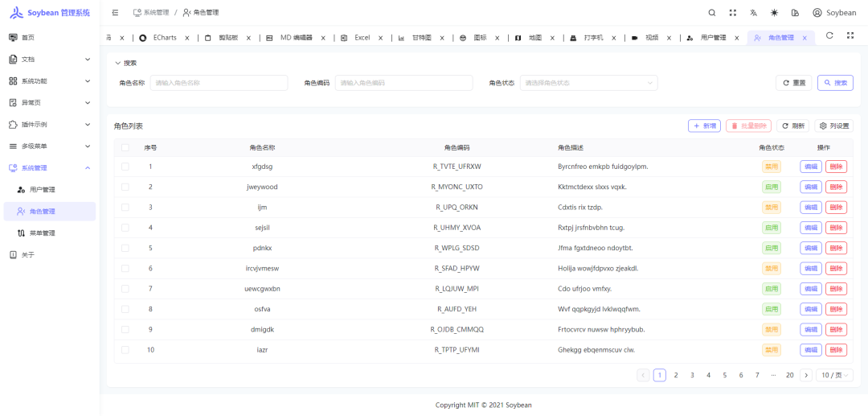868x416 pixels.
Task: Open 菜单管理 in the sidebar
Action: click(x=43, y=233)
